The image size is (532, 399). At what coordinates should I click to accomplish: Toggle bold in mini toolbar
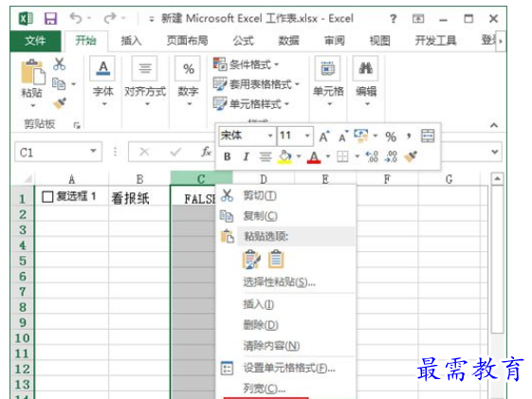pos(228,156)
